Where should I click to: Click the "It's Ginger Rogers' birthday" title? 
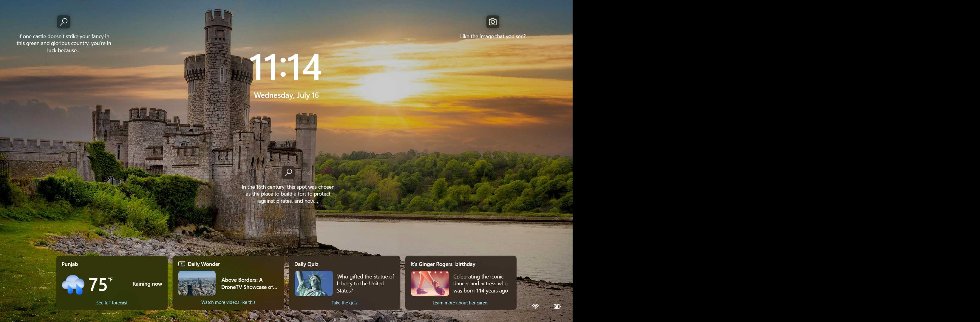[x=443, y=264]
